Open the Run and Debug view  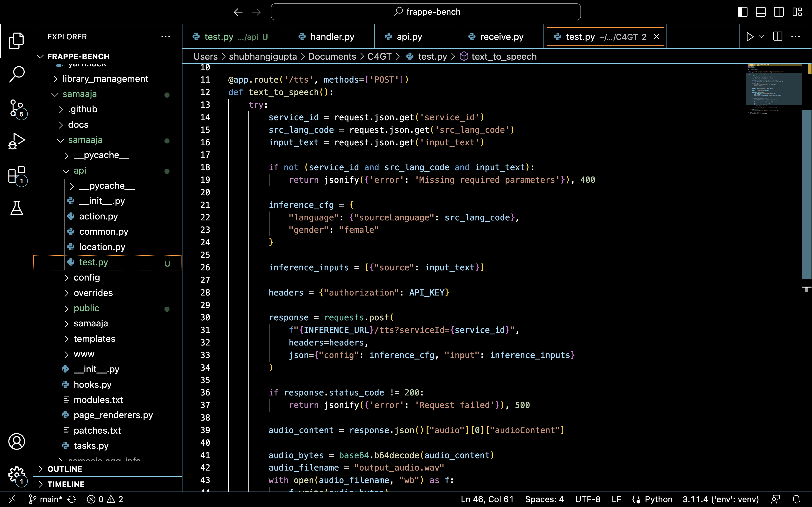tap(16, 141)
